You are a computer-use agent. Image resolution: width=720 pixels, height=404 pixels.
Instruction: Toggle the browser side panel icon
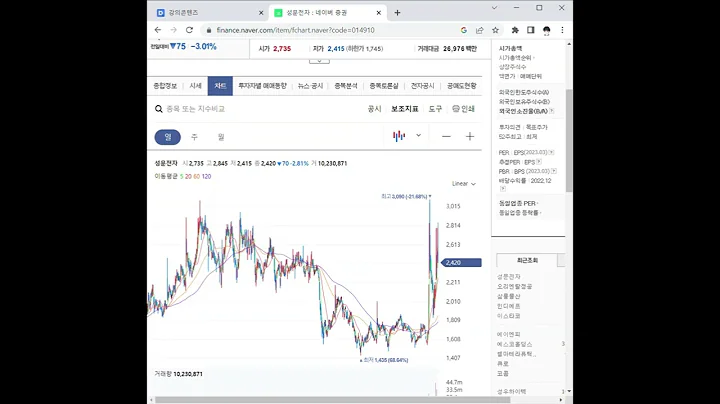click(x=530, y=30)
